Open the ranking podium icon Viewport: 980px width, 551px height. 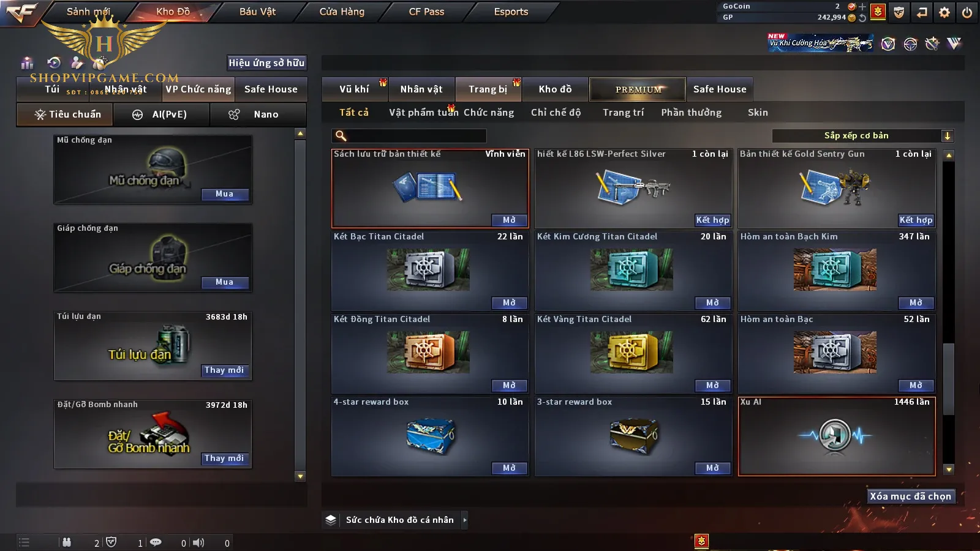coord(27,62)
